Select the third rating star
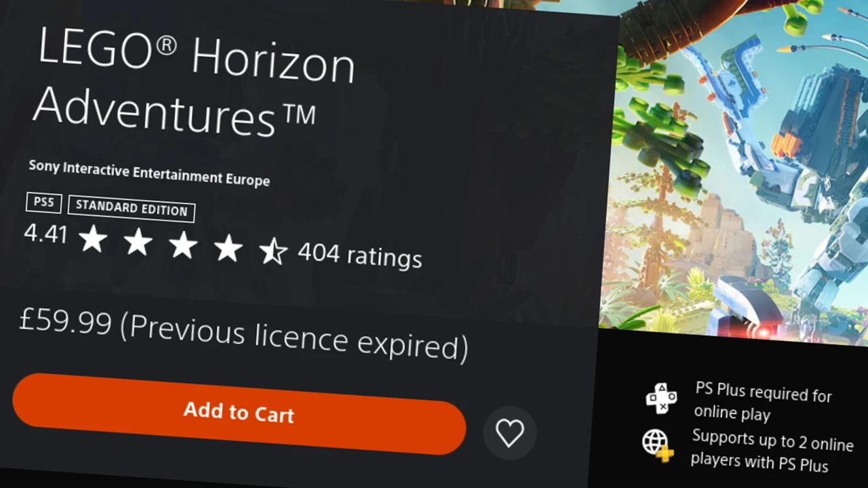Image resolution: width=868 pixels, height=488 pixels. point(183,245)
